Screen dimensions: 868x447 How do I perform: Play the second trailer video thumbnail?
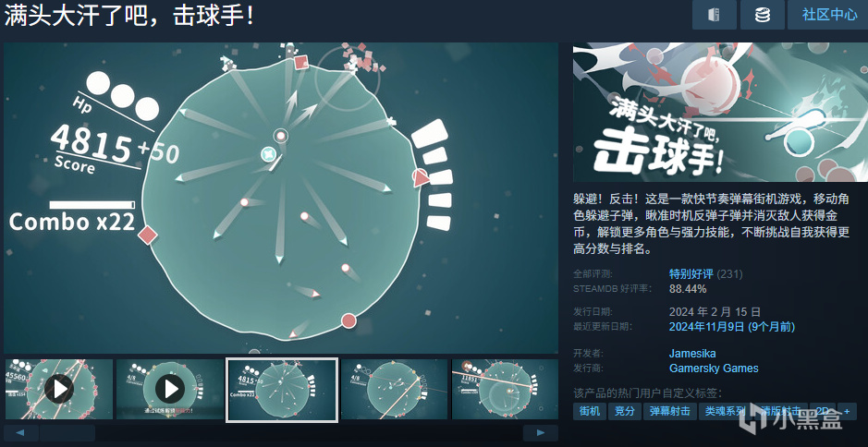coord(170,390)
